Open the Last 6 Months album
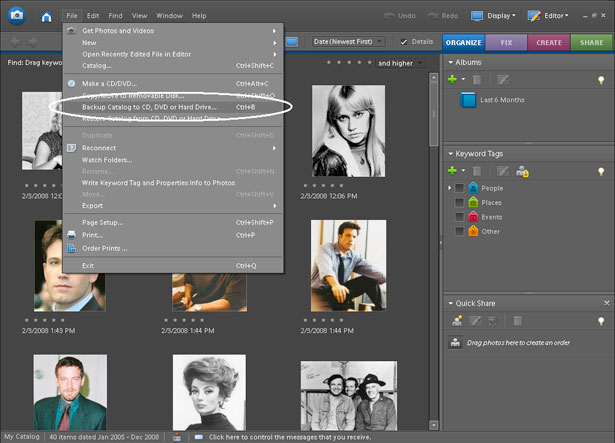615x443 pixels. point(500,101)
